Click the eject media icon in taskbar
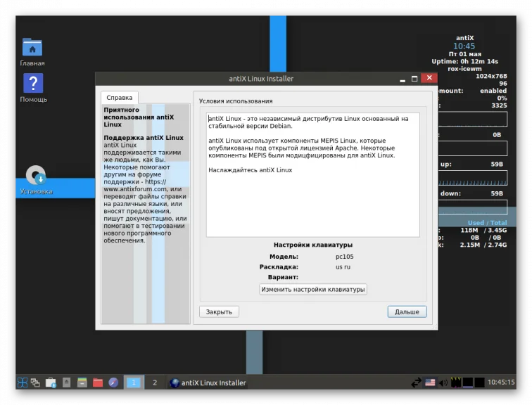The height and width of the screenshot is (405, 532). coord(66,382)
